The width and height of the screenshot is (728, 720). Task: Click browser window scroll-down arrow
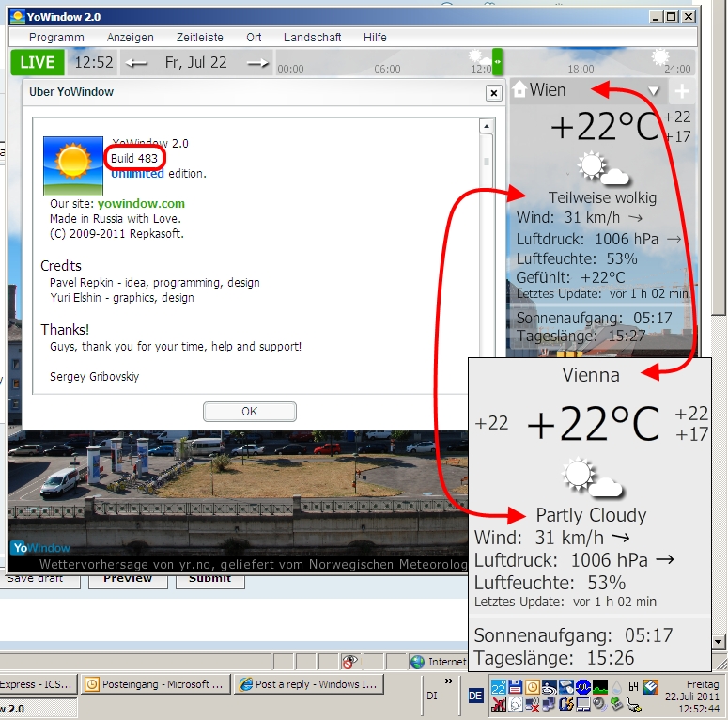[x=719, y=642]
